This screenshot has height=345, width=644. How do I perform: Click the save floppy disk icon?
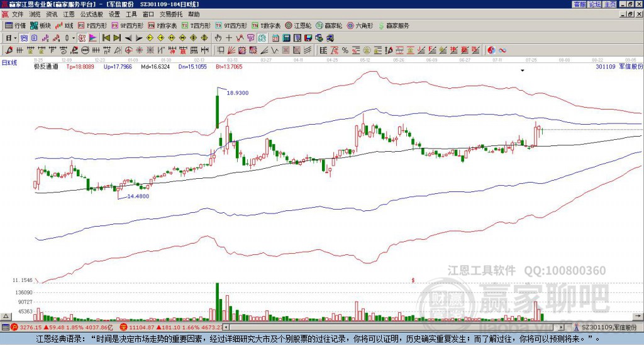[x=308, y=38]
